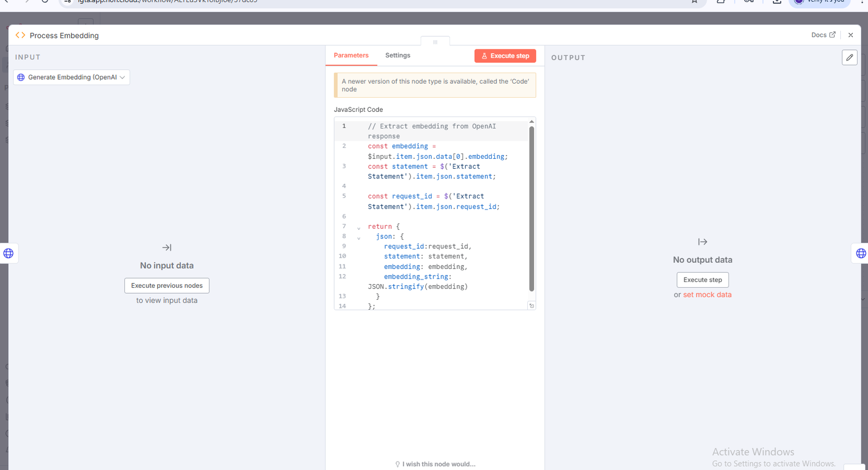The image size is (868, 470).
Task: Click the code editor bottom-right corner icon
Action: pos(532,306)
